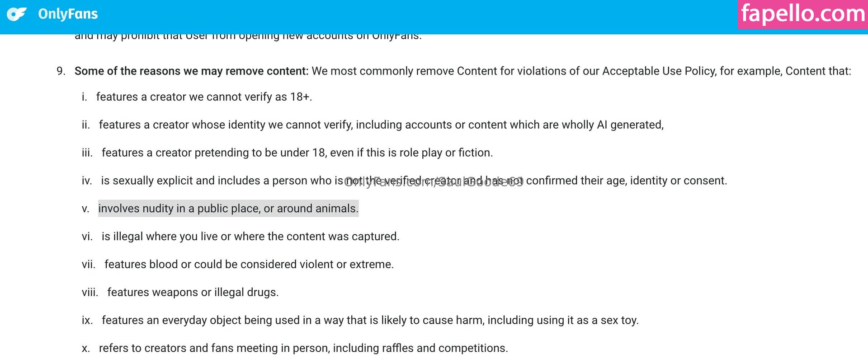Click the sexually explicit item iv text
The height and width of the screenshot is (363, 868).
click(x=222, y=181)
